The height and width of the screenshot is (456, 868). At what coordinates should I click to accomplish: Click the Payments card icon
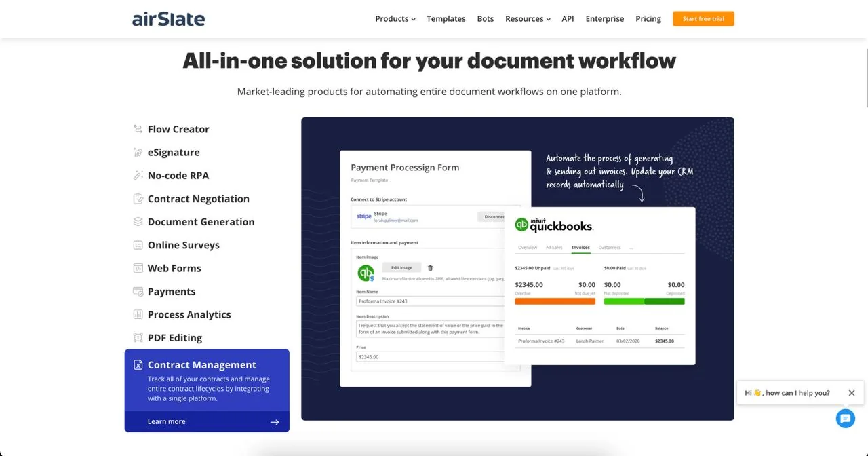(x=138, y=291)
